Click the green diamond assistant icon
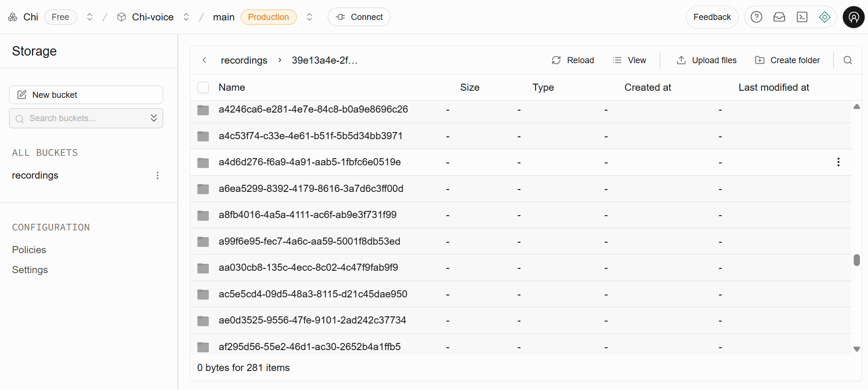The width and height of the screenshot is (868, 390). click(825, 17)
